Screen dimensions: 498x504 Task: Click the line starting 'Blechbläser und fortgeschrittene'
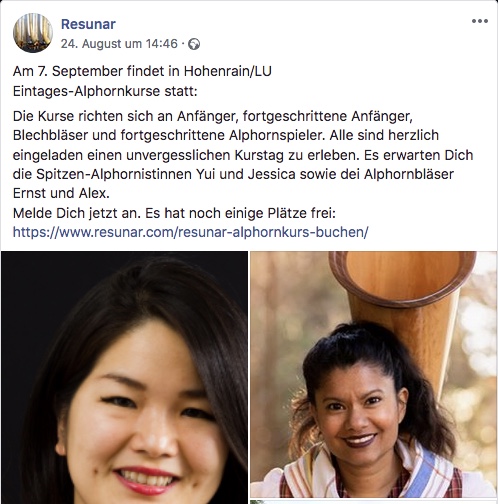(x=226, y=135)
